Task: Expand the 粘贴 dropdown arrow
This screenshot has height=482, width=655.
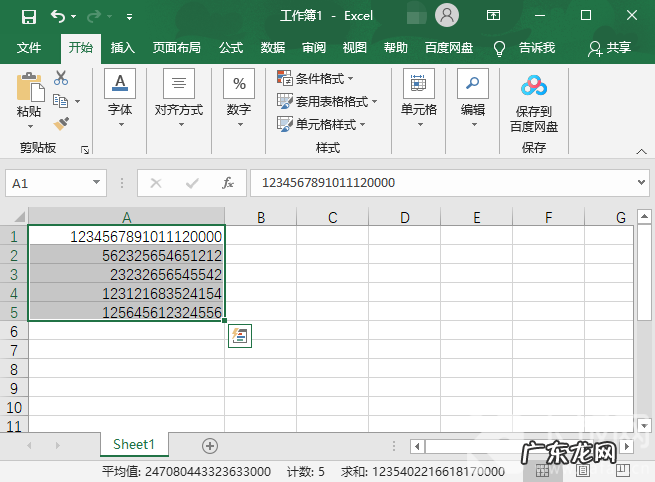Action: click(x=30, y=126)
